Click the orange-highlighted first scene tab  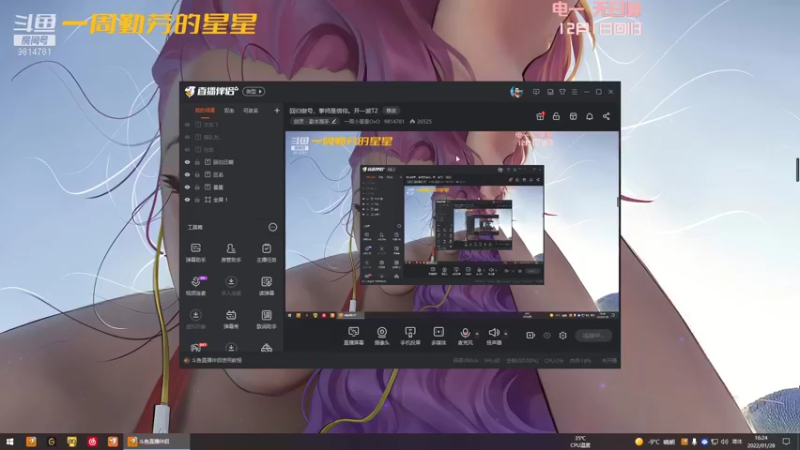click(x=205, y=110)
